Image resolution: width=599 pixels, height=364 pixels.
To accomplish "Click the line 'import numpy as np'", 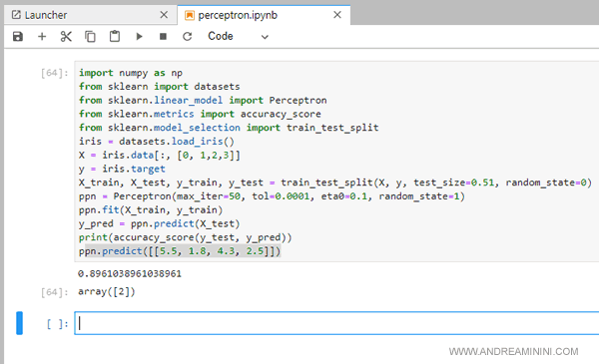I will [131, 73].
